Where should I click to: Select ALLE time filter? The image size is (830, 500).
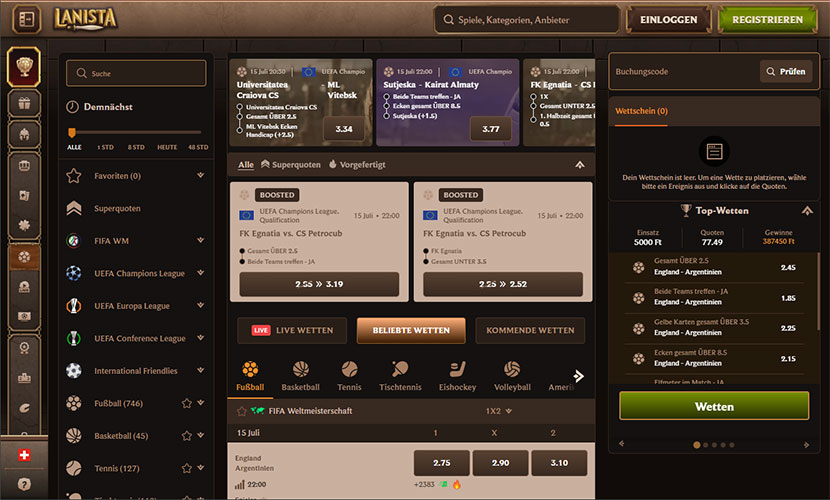pyautogui.click(x=74, y=147)
